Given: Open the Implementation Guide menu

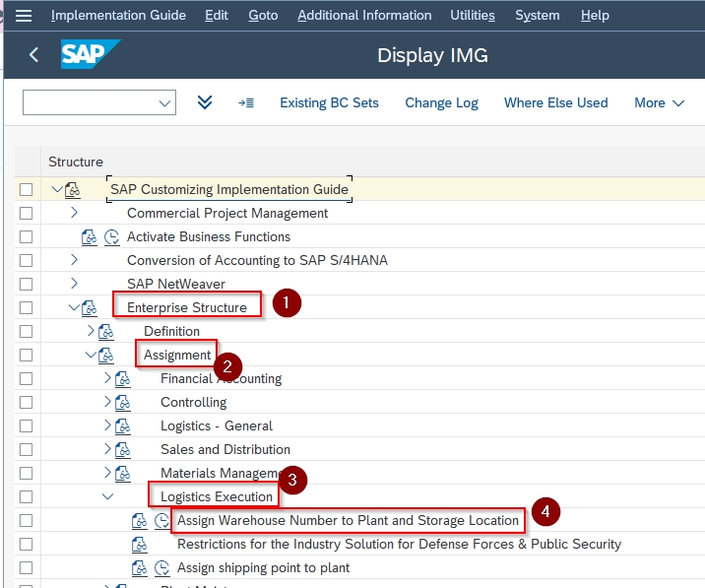Looking at the screenshot, I should 118,16.
